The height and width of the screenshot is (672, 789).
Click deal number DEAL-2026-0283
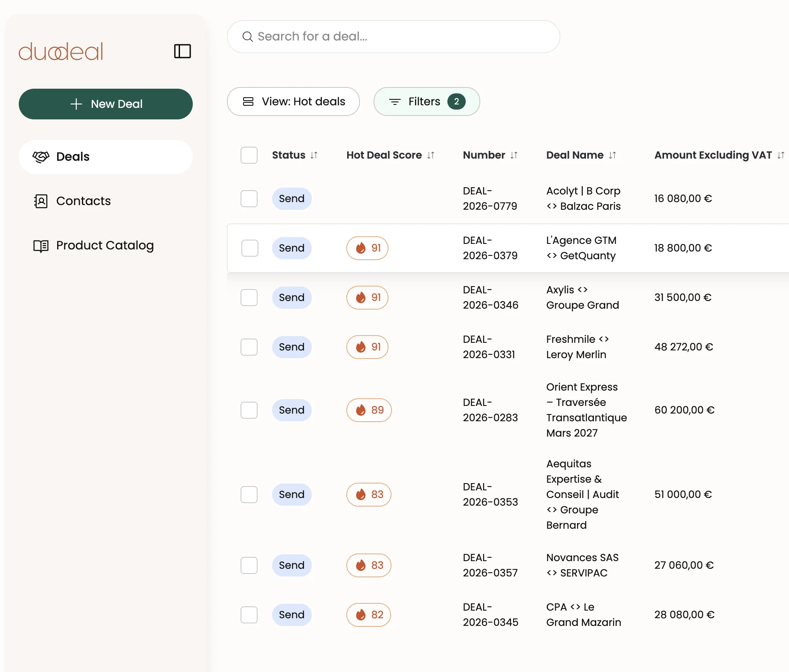click(x=490, y=410)
